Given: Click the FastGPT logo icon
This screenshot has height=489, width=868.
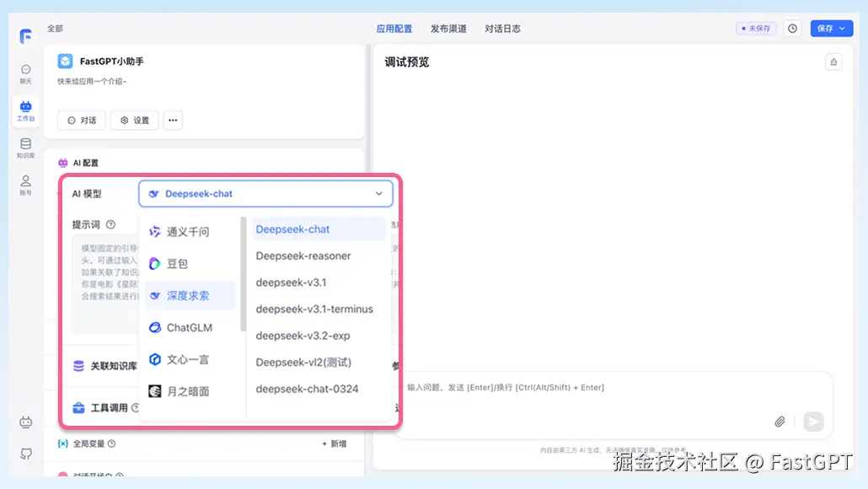Looking at the screenshot, I should coord(25,36).
